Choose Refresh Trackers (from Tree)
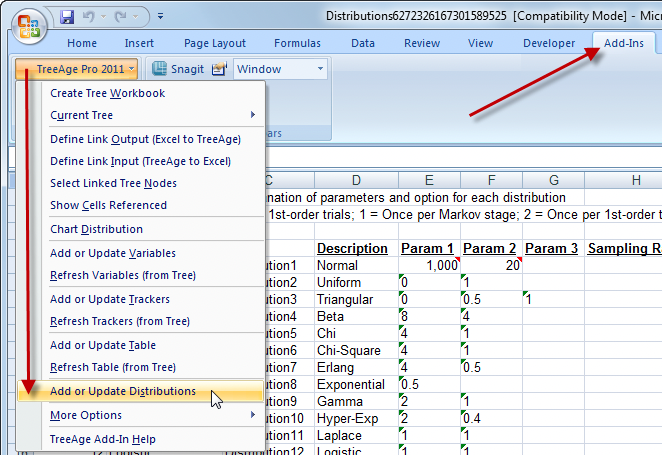Screen dimensions: 663x455 point(140,321)
